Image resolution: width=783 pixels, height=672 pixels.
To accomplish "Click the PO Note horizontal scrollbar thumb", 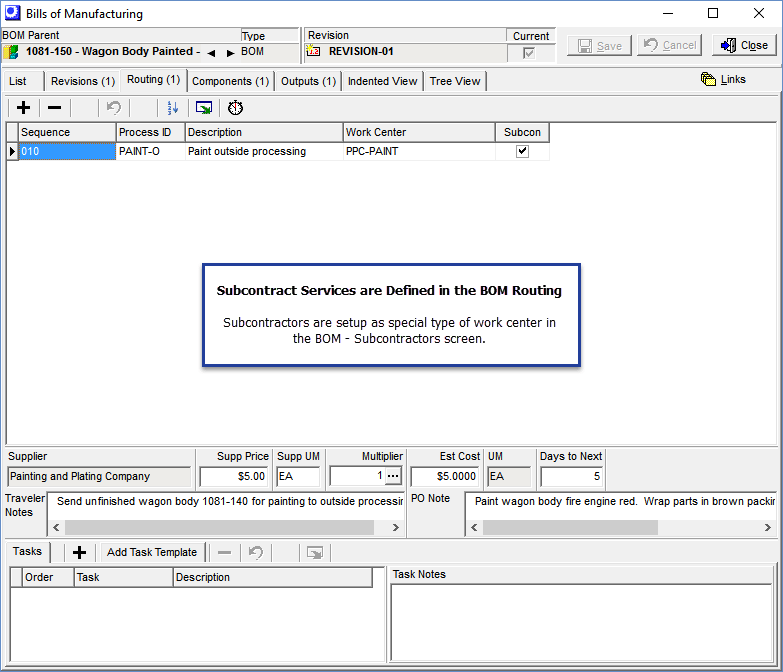I will click(x=570, y=527).
